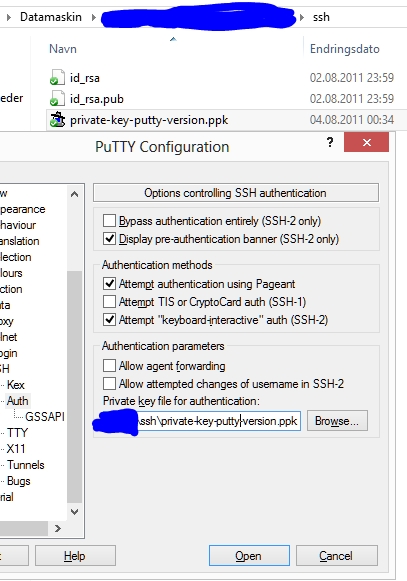Open the Tunnels category
407x581 pixels.
26,465
